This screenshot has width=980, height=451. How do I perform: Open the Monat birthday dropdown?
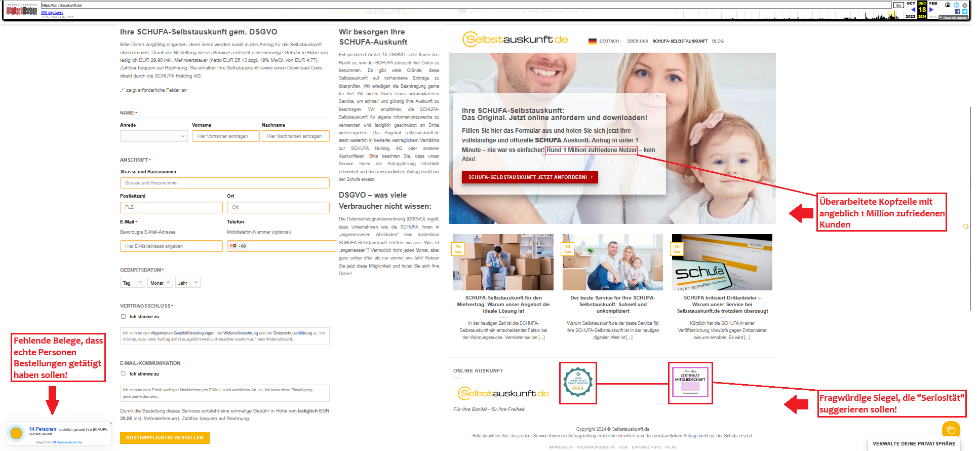tap(160, 283)
